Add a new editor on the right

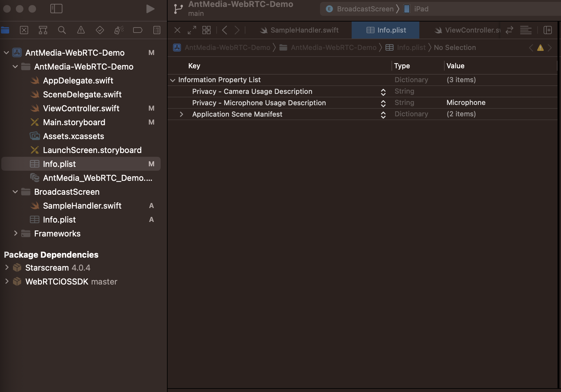(x=548, y=30)
